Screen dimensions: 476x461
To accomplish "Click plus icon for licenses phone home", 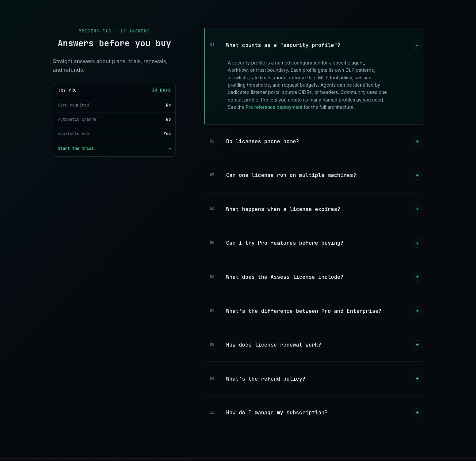I will click(417, 142).
